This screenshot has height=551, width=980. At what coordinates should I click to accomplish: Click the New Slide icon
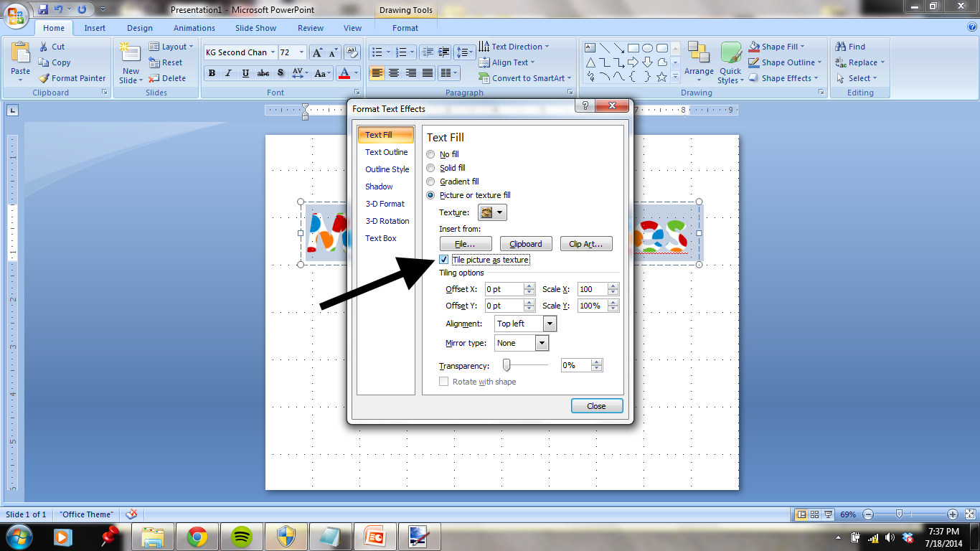point(131,63)
